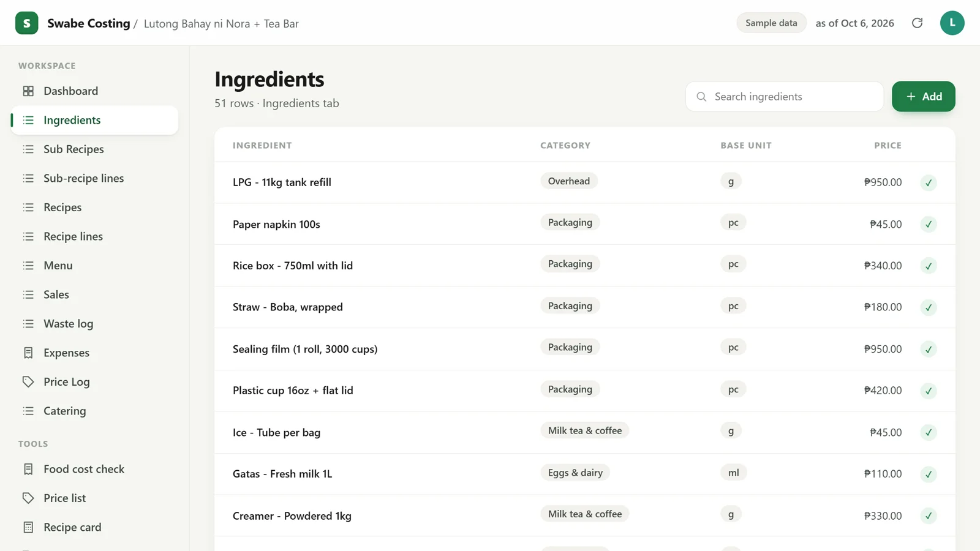
Task: Click the ml base unit on Gatas row
Action: [734, 473]
